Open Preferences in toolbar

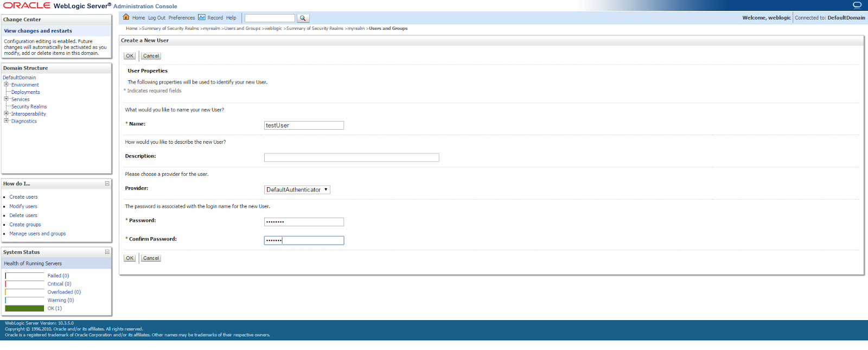[182, 18]
